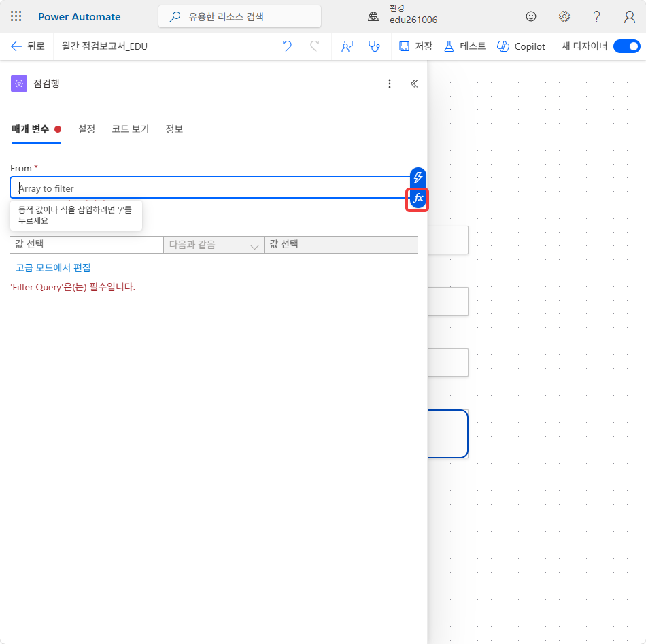Viewport: 646px width, 644px height.
Task: Open the environment globe icon
Action: coord(373,16)
